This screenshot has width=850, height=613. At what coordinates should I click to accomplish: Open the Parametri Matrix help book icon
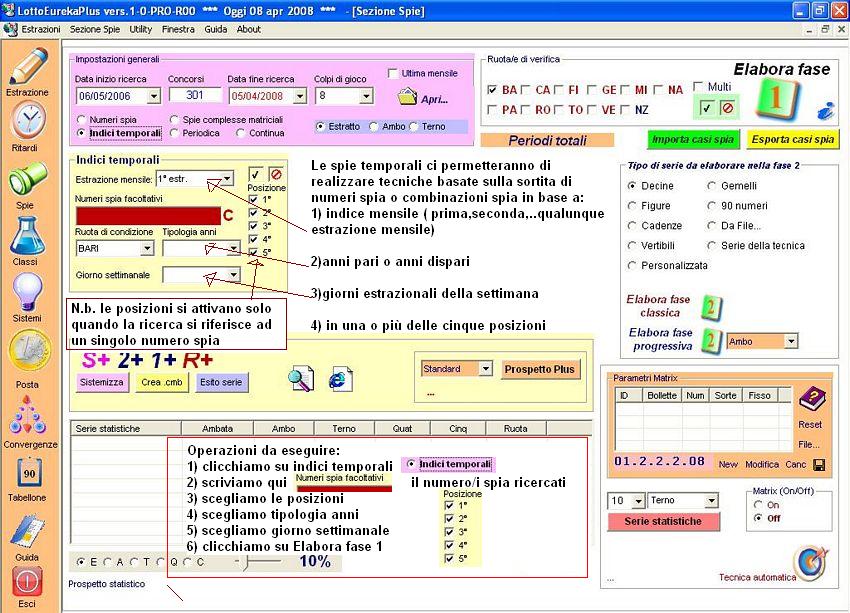[x=812, y=399]
